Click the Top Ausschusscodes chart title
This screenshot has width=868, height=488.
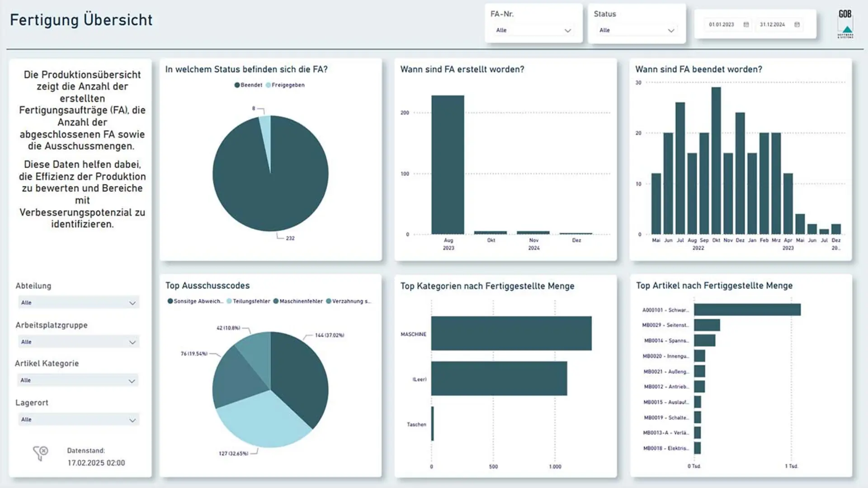click(208, 286)
